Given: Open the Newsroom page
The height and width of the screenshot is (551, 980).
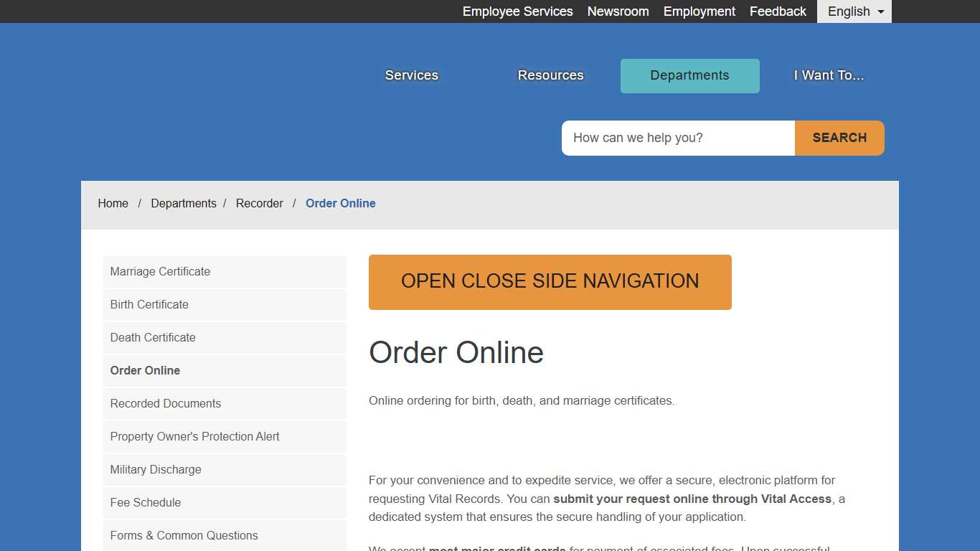Looking at the screenshot, I should click(x=618, y=11).
